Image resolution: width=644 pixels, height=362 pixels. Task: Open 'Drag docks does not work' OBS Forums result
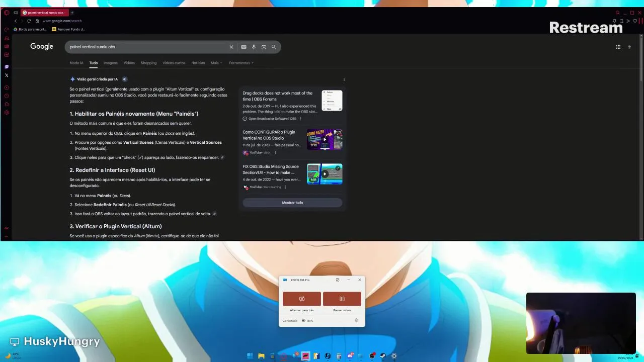tap(278, 96)
